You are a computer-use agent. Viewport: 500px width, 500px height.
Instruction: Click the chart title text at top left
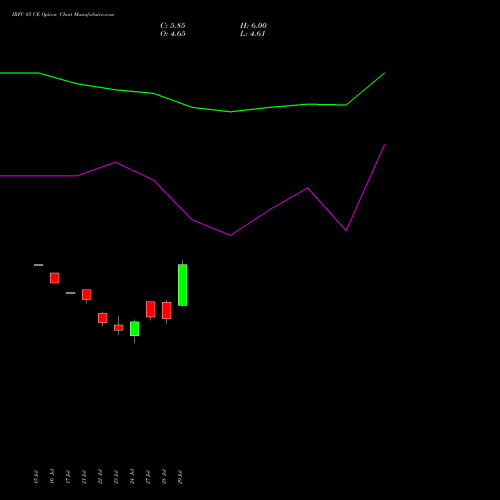(63, 15)
